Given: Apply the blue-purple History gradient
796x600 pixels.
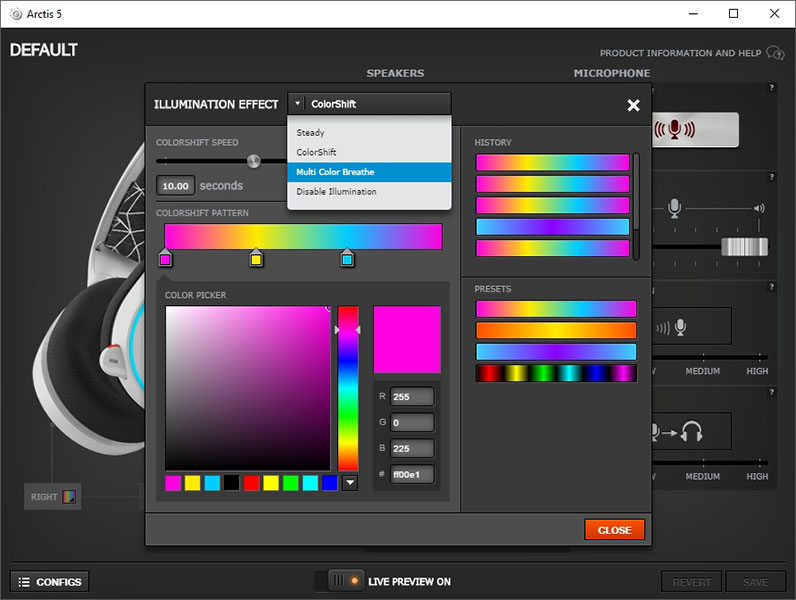Looking at the screenshot, I should click(x=553, y=226).
